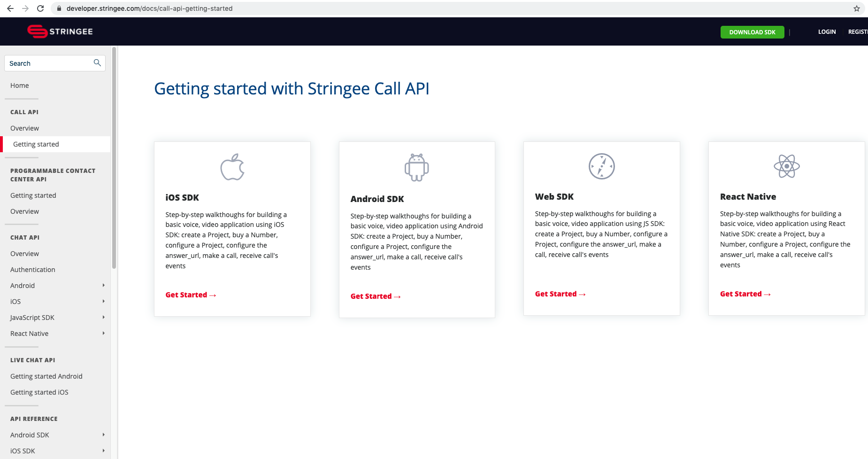Click the search magnifier icon in sidebar
Image resolution: width=868 pixels, height=459 pixels.
point(97,62)
